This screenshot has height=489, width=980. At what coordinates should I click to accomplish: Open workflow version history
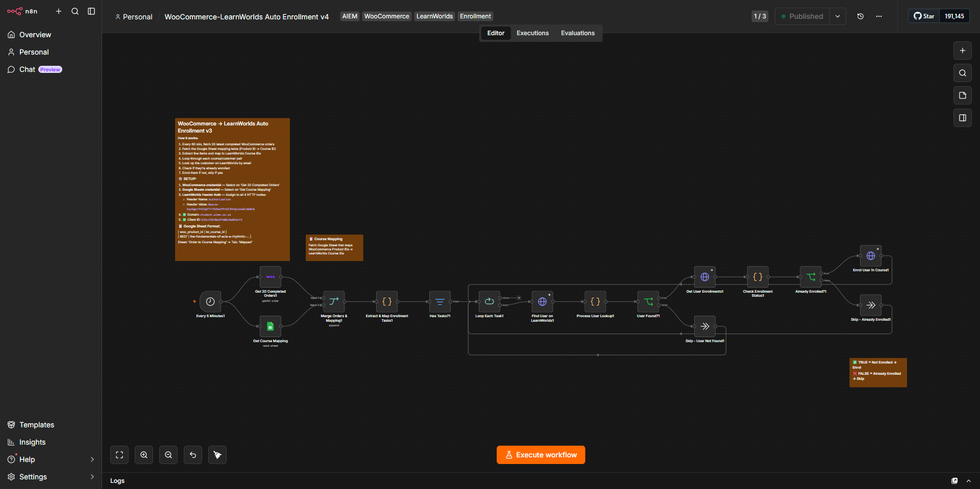point(861,16)
